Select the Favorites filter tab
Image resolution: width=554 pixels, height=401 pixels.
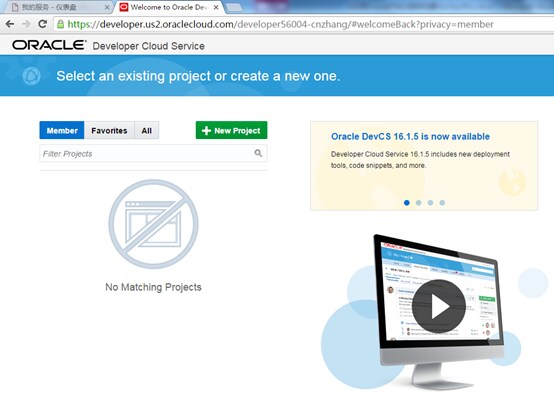point(109,130)
